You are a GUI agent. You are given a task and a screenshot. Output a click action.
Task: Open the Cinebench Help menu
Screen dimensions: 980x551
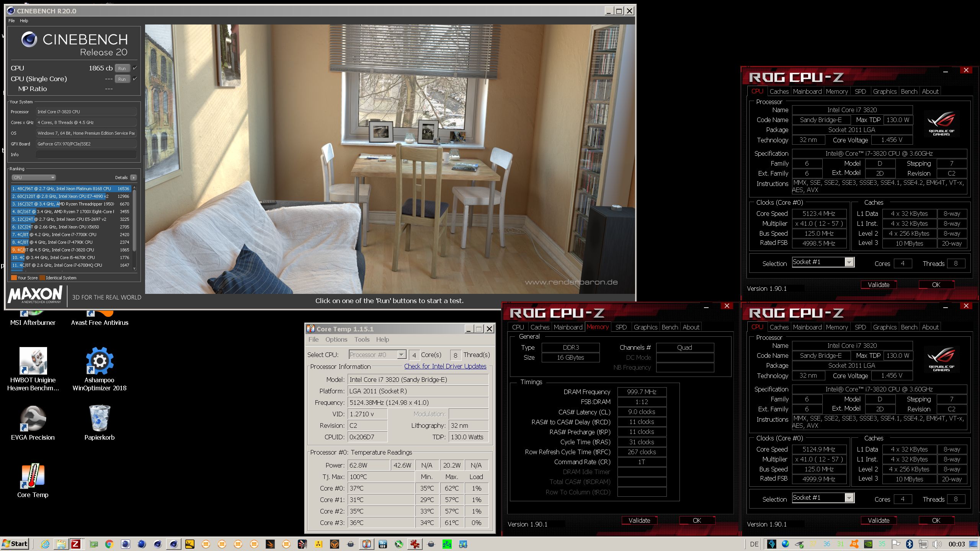24,21
